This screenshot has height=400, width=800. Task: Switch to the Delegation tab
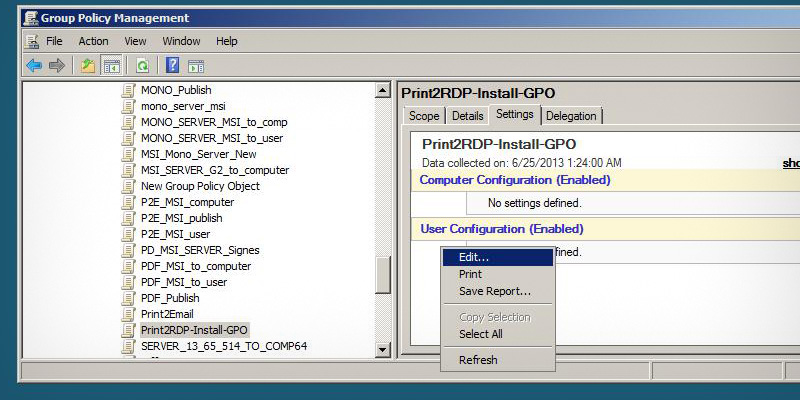[571, 116]
